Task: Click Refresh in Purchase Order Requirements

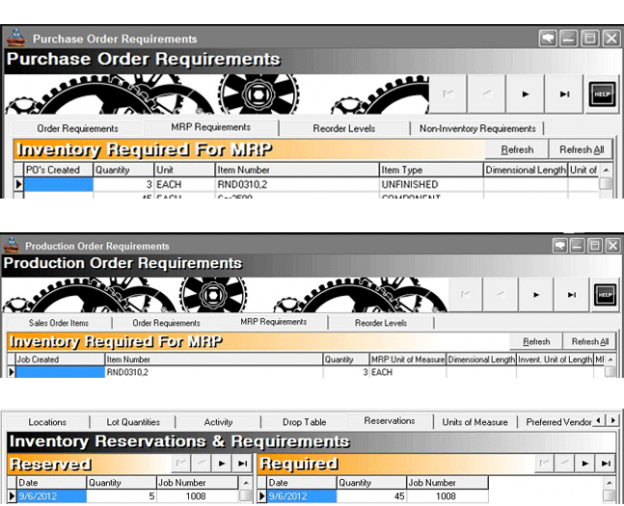Action: 517,150
